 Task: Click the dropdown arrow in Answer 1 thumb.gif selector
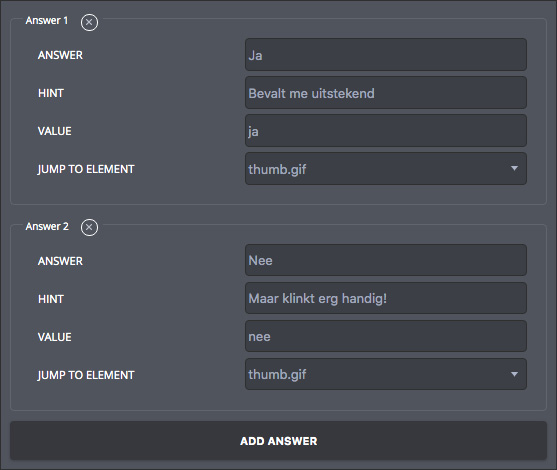[x=514, y=168]
